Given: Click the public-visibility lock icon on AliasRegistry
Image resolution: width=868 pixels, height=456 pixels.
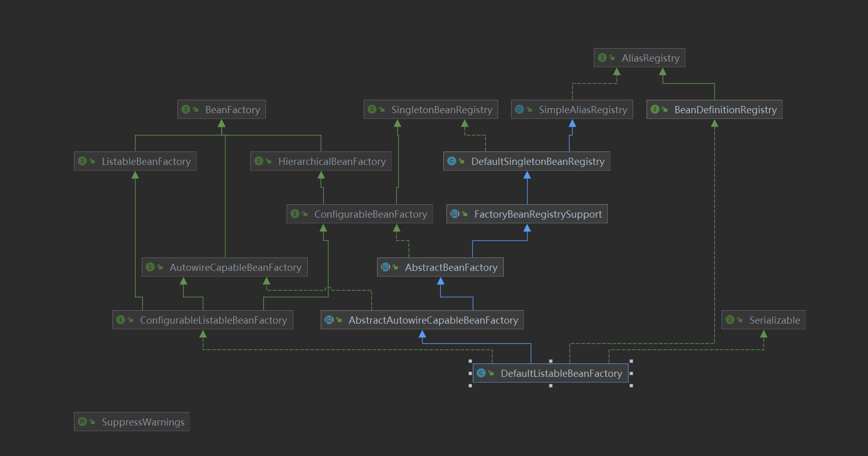Looking at the screenshot, I should click(x=612, y=58).
